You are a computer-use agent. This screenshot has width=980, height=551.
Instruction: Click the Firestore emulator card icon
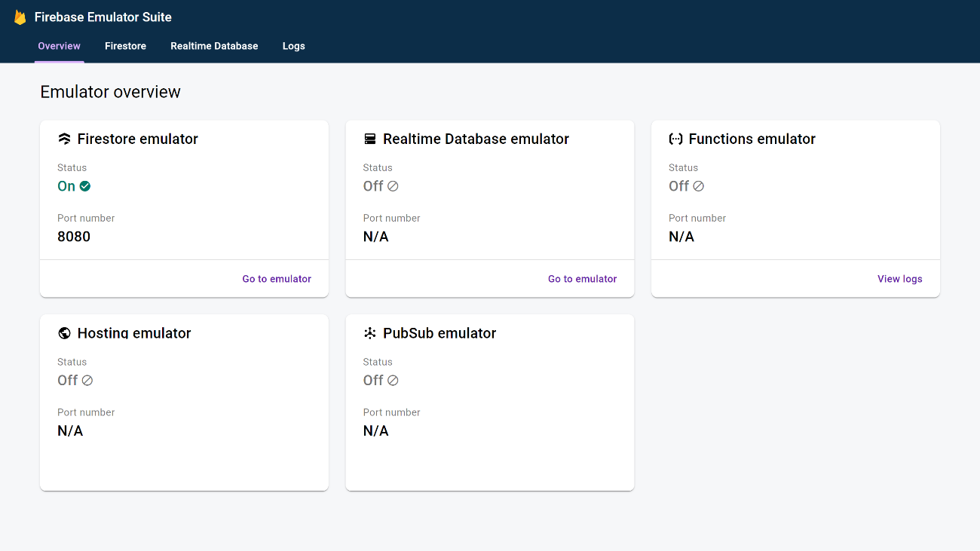[64, 139]
